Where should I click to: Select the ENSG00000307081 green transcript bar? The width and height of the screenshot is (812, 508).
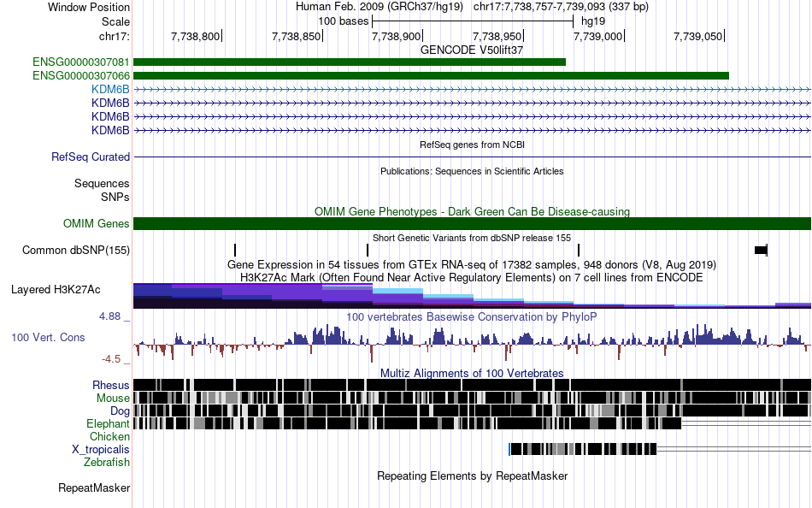[350, 62]
